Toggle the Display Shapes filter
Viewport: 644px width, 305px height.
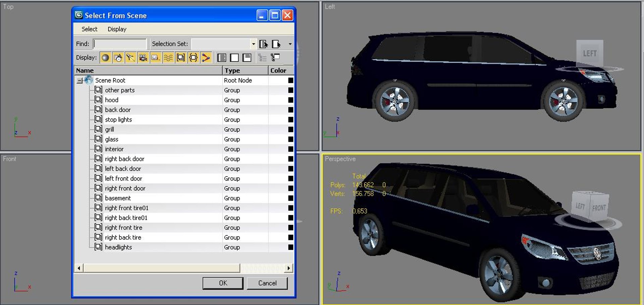click(x=118, y=58)
